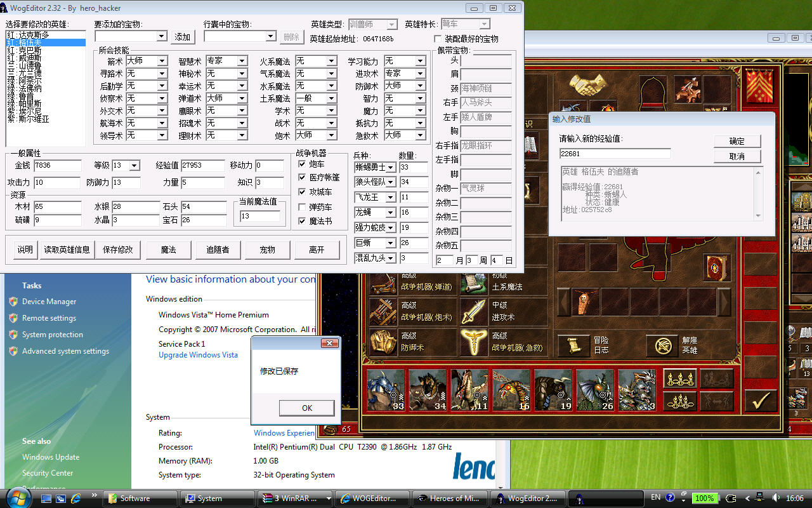The height and width of the screenshot is (508, 812).
Task: Click the 追随者 button
Action: [218, 250]
